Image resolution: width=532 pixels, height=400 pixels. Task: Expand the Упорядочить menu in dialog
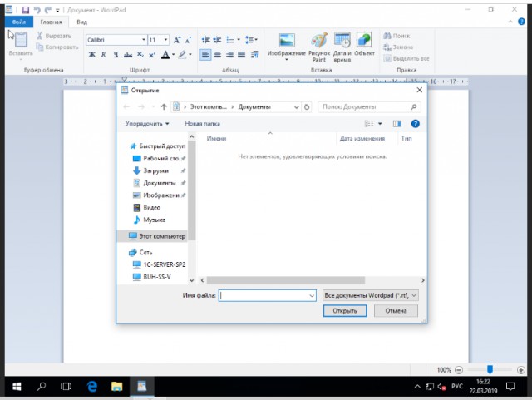point(147,124)
